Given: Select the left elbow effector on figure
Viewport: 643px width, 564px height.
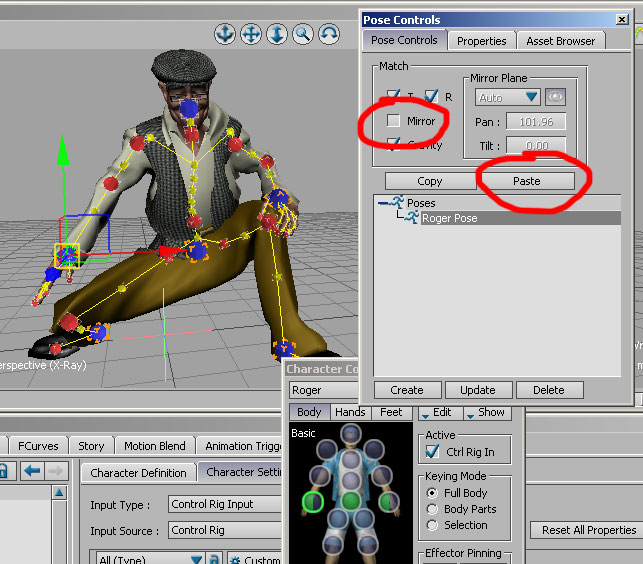Looking at the screenshot, I should pyautogui.click(x=320, y=476).
